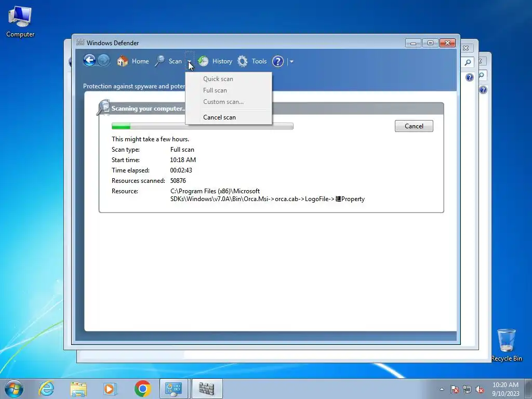Image resolution: width=532 pixels, height=399 pixels.
Task: Open the Windows Start orb
Action: (x=14, y=389)
